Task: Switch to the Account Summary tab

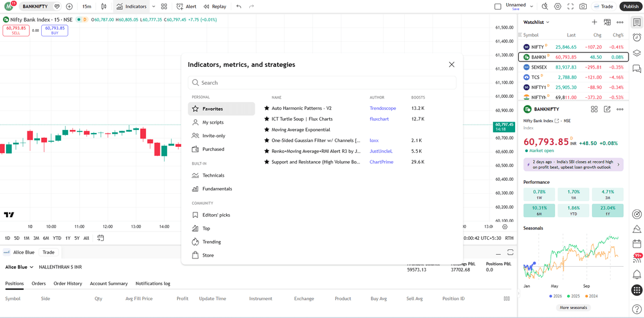Action: pyautogui.click(x=109, y=283)
